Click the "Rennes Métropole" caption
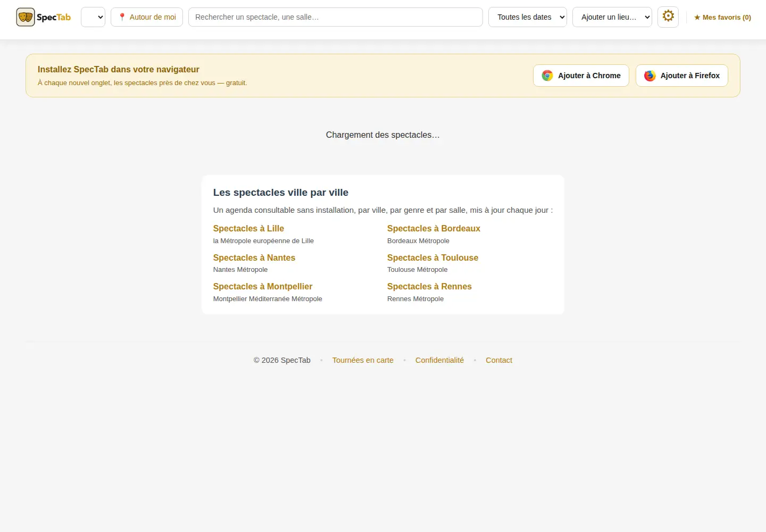766x532 pixels. click(415, 299)
